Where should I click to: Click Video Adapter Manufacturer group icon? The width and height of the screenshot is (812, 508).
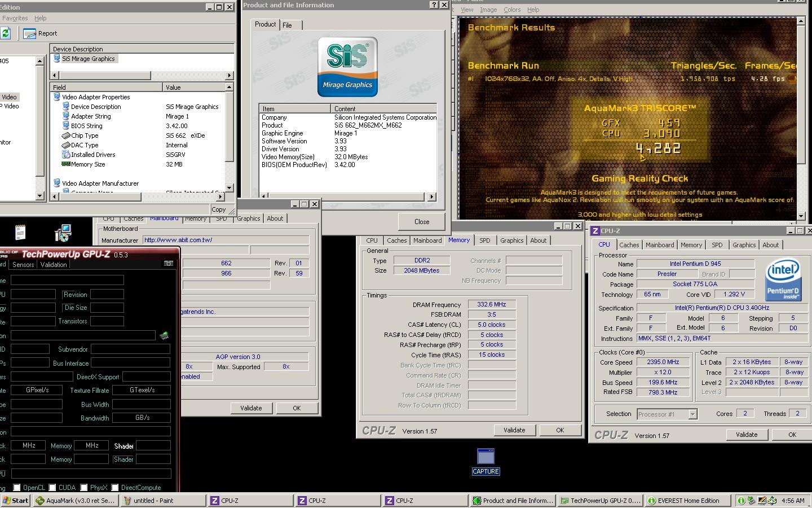[57, 183]
